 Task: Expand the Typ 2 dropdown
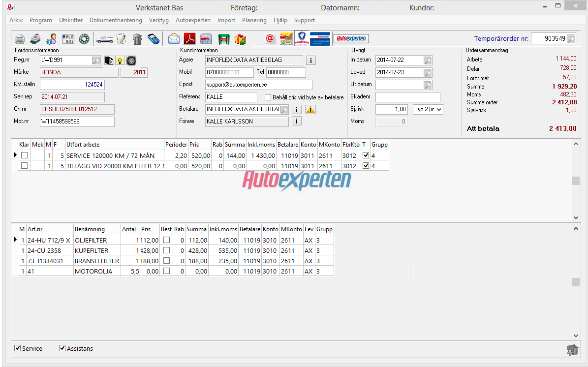pos(439,110)
